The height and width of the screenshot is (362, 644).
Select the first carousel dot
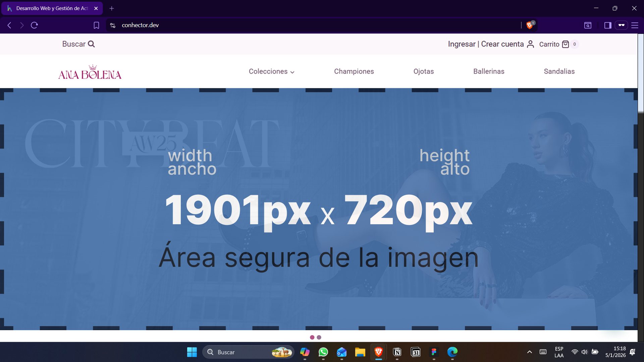pos(312,337)
